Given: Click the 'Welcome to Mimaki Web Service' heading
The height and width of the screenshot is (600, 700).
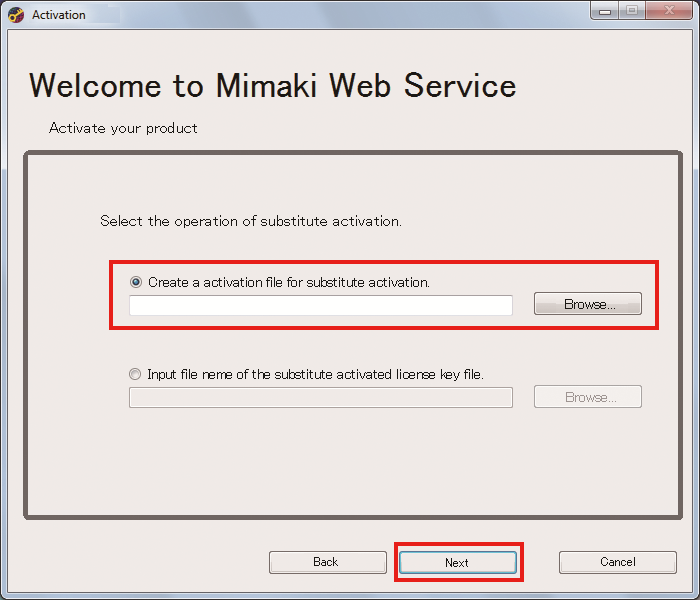Looking at the screenshot, I should coord(272,85).
